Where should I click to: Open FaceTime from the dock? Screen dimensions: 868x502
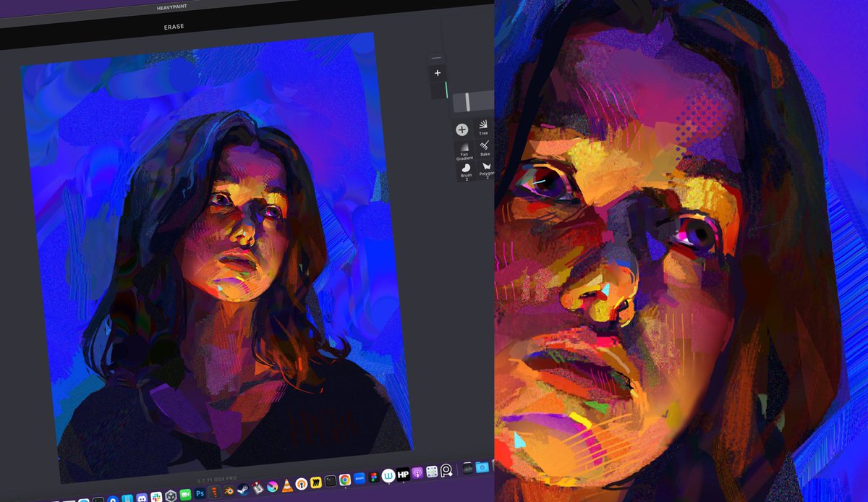[185, 495]
